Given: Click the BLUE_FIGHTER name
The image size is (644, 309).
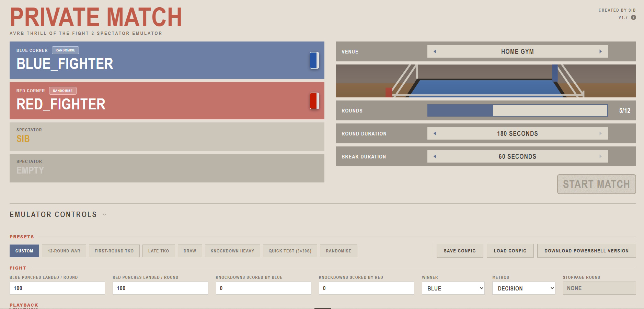Looking at the screenshot, I should (x=65, y=64).
